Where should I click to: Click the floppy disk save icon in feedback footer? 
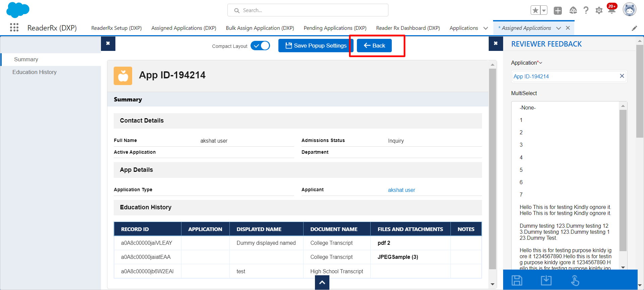pos(517,280)
